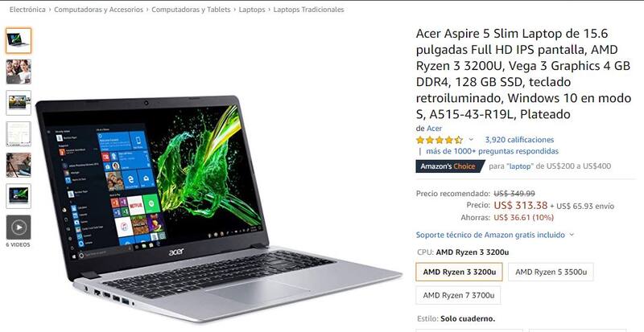This screenshot has width=644, height=332.
Task: Click the star rating icons
Action: 439,140
